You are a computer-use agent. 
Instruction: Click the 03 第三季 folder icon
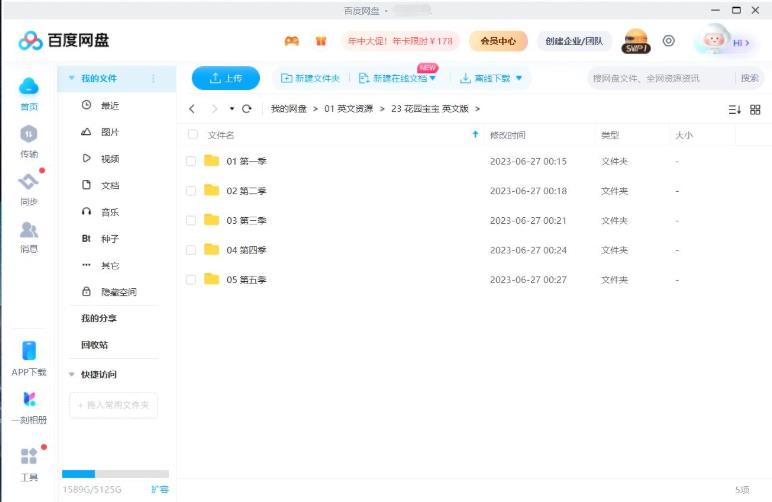click(x=212, y=220)
